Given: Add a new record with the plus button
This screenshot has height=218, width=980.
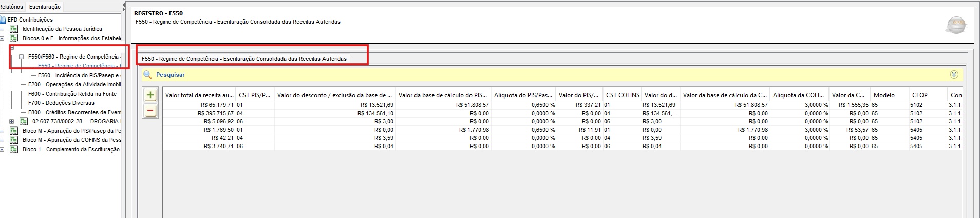Looking at the screenshot, I should point(150,95).
